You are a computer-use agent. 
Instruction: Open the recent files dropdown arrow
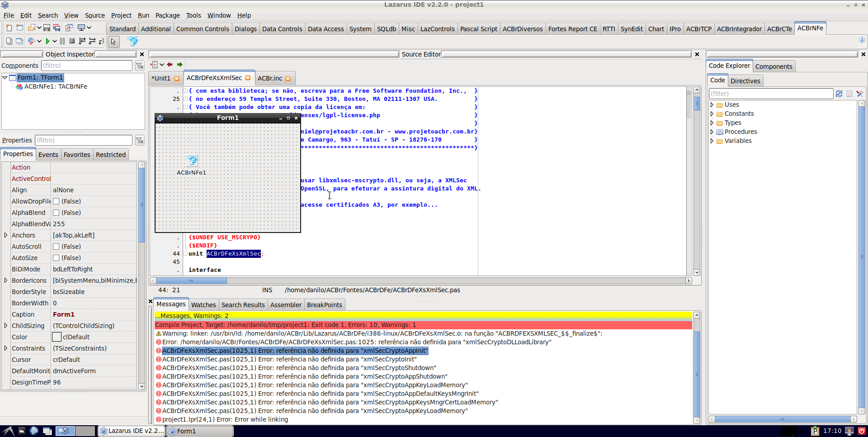click(39, 28)
